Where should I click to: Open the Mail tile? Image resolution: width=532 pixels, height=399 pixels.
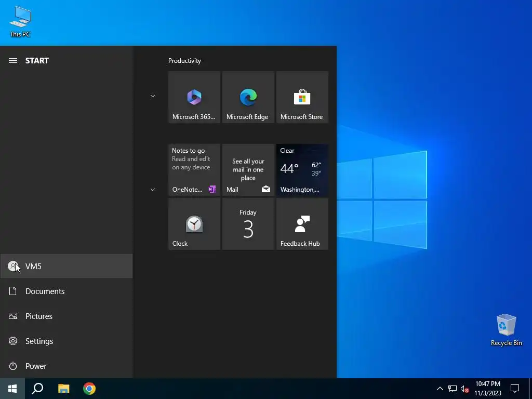click(x=248, y=170)
